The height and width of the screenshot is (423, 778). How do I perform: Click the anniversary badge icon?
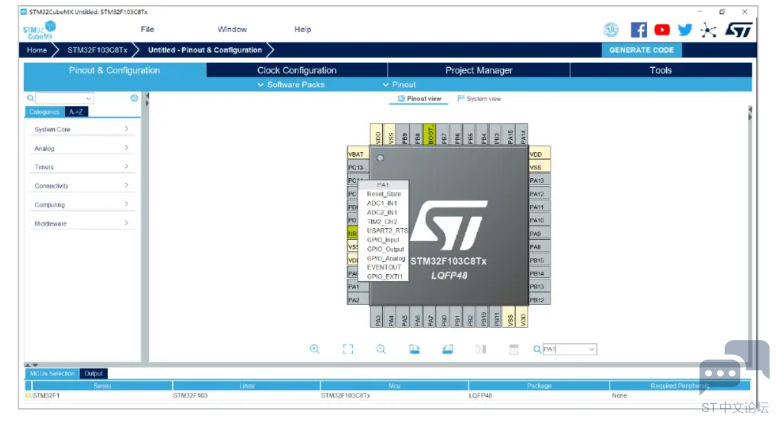(611, 30)
